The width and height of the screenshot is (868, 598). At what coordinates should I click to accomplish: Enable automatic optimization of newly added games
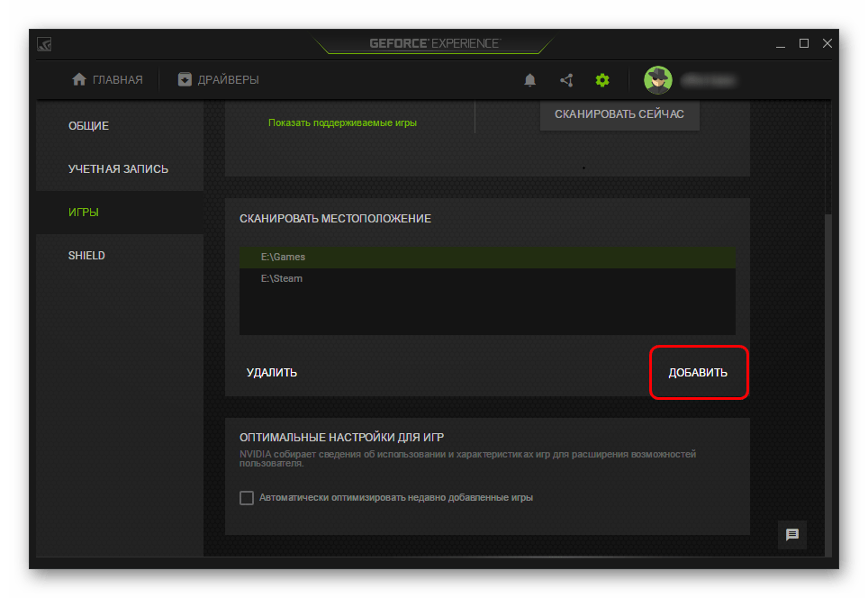pyautogui.click(x=247, y=497)
